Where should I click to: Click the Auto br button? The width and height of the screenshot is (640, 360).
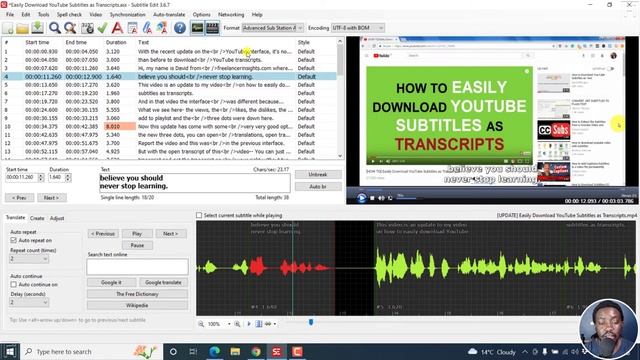coord(318,187)
